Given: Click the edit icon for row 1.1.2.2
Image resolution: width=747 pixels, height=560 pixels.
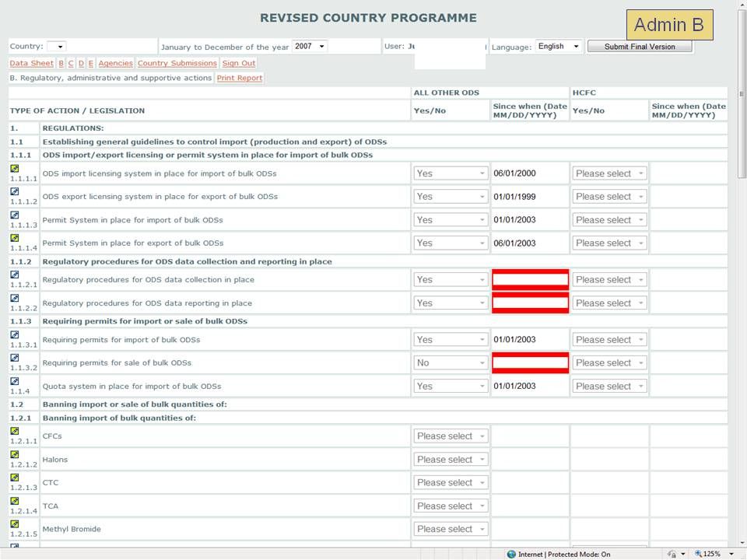Looking at the screenshot, I should click(15, 298).
